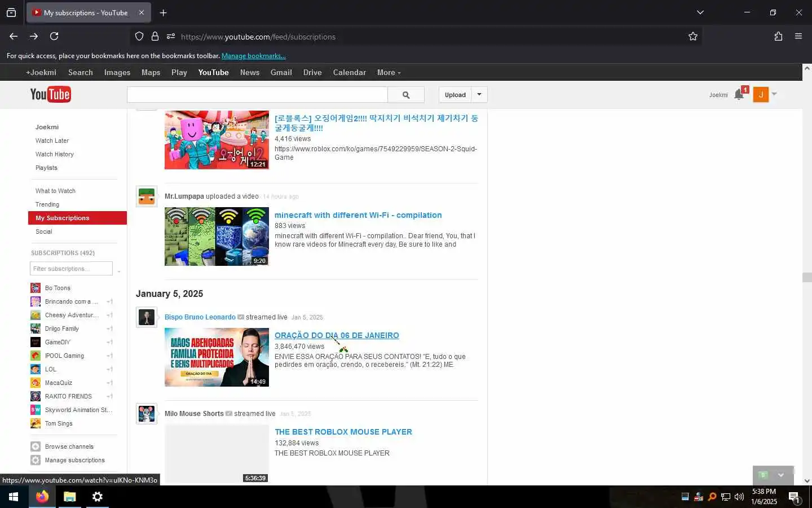Click the Filter subscriptions field
Screen dimensions: 812x508
72,269
